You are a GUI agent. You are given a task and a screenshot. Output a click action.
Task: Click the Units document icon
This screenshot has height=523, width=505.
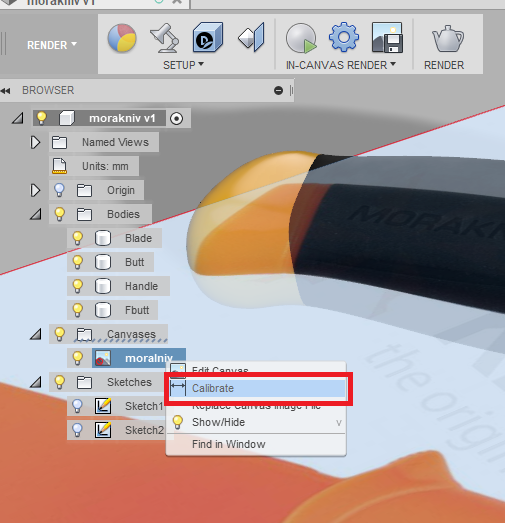59,166
